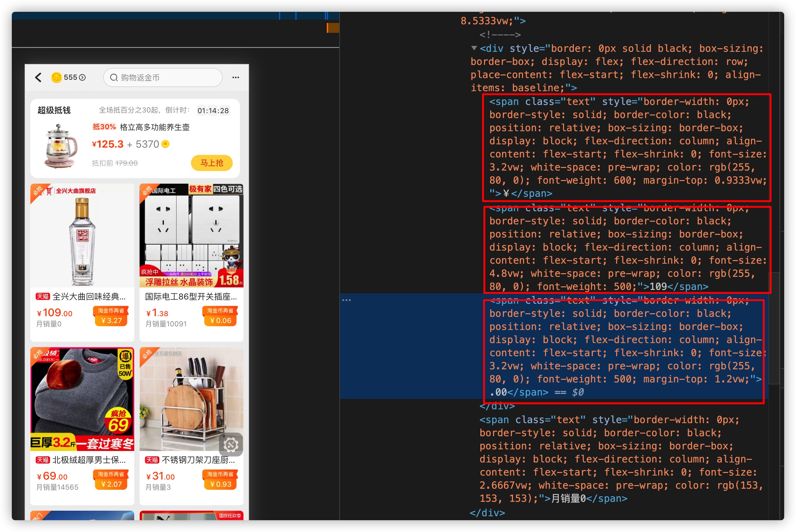
Task: Select the text 月销量10091
Action: click(166, 324)
